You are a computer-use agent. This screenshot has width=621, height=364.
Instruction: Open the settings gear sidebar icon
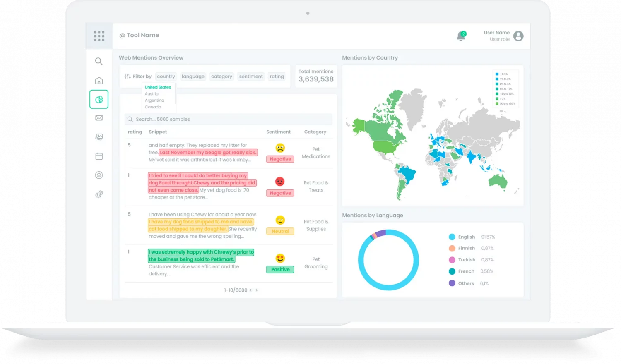(99, 194)
